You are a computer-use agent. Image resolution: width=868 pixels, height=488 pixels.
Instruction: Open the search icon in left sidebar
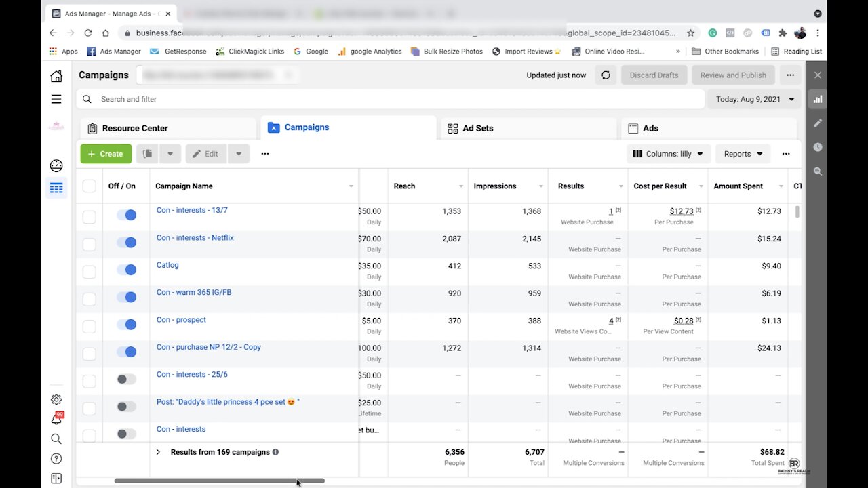click(56, 439)
